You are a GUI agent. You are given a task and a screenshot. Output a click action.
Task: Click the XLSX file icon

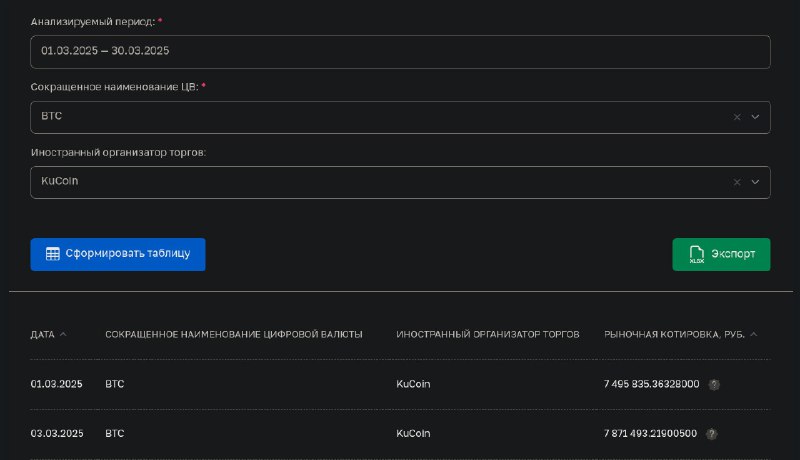[x=696, y=254]
